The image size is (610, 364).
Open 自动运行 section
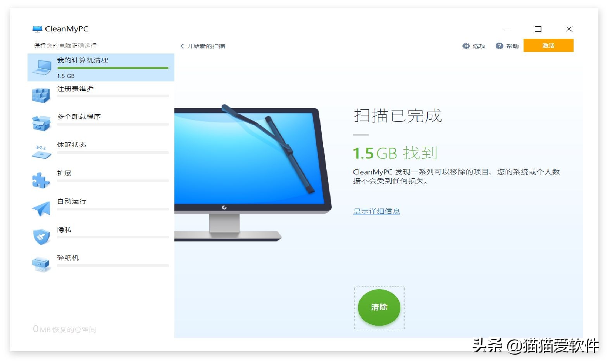(101, 209)
